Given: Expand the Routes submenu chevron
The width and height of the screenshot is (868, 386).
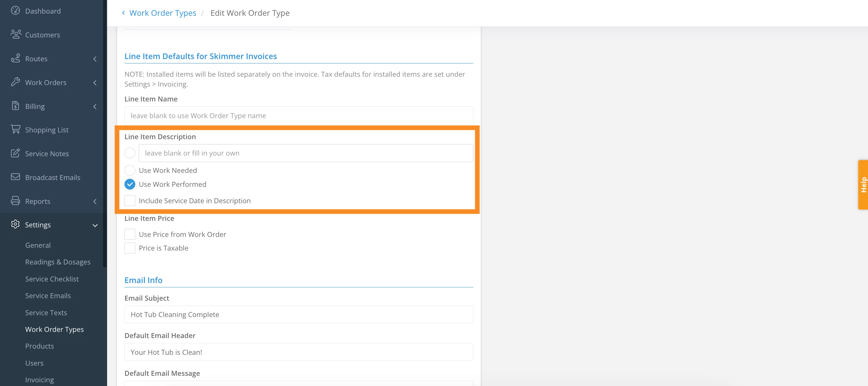Looking at the screenshot, I should (x=95, y=59).
